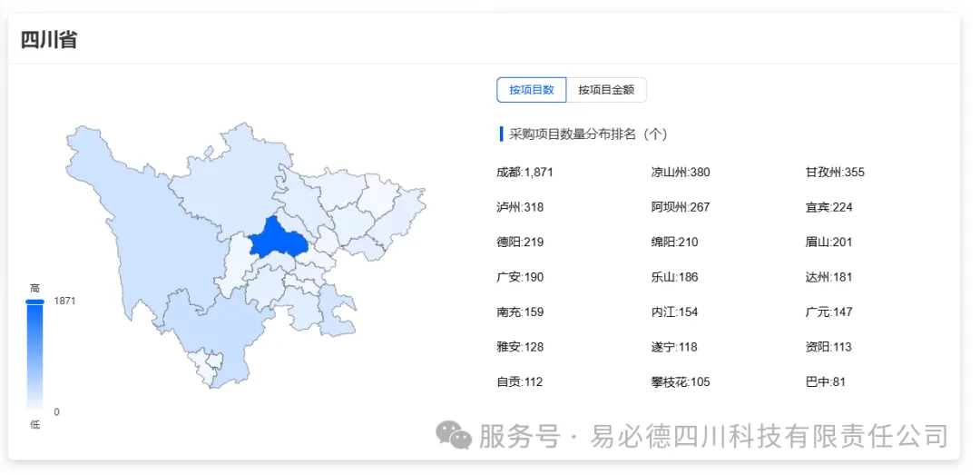The image size is (980, 475).
Task: Select the 自贡:112 ranking entry
Action: click(519, 381)
